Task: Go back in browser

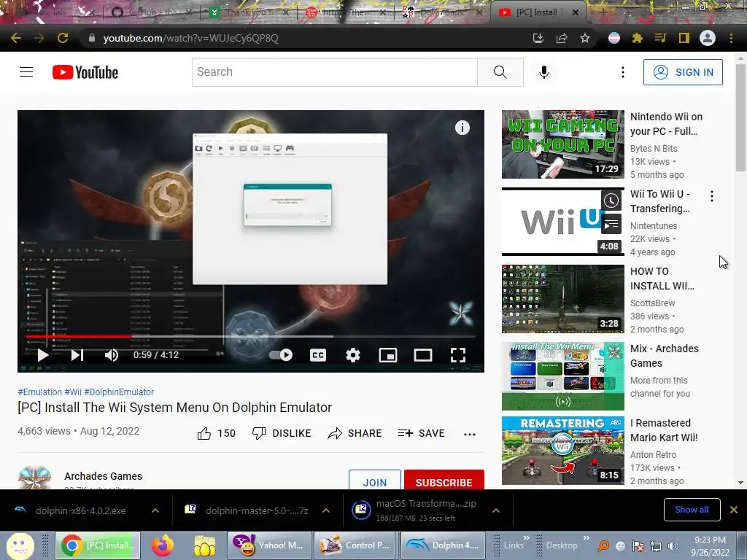Action: tap(16, 38)
